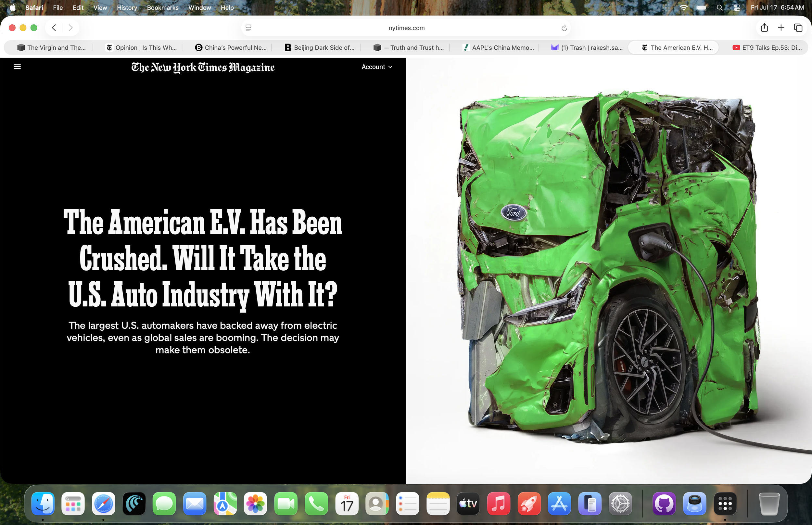Open the App Store in the Dock
This screenshot has height=525, width=812.
560,503
